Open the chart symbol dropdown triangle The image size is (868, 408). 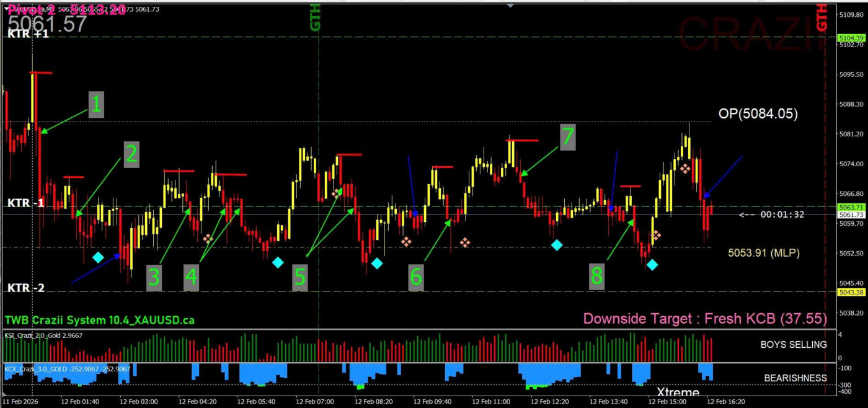pyautogui.click(x=7, y=9)
